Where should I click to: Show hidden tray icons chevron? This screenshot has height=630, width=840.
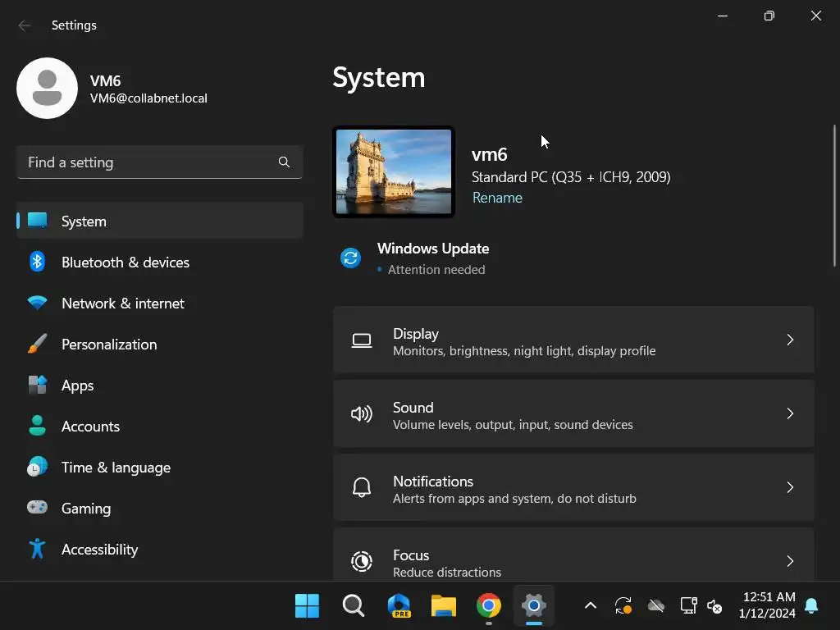(x=591, y=606)
